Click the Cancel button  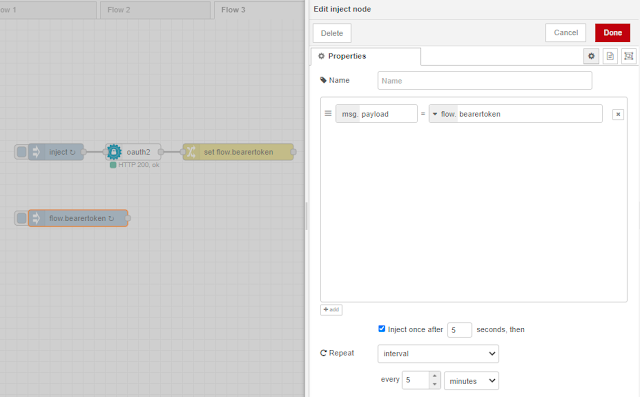(565, 33)
